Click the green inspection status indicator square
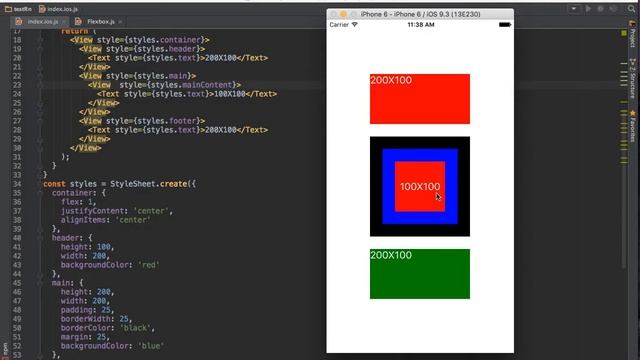 pyautogui.click(x=624, y=33)
